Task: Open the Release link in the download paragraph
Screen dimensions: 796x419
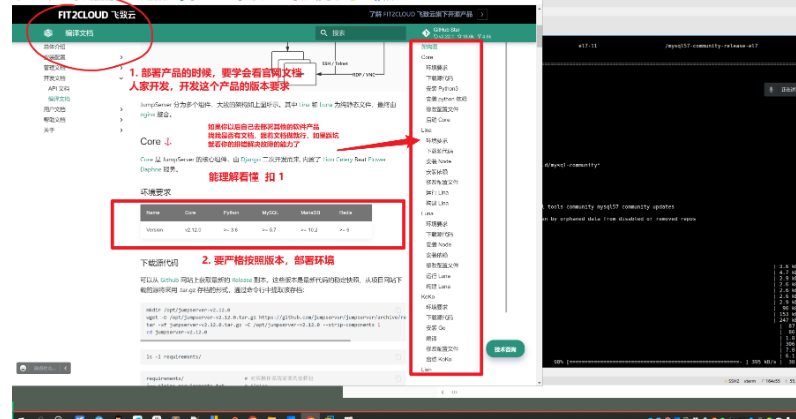Action: [242, 280]
